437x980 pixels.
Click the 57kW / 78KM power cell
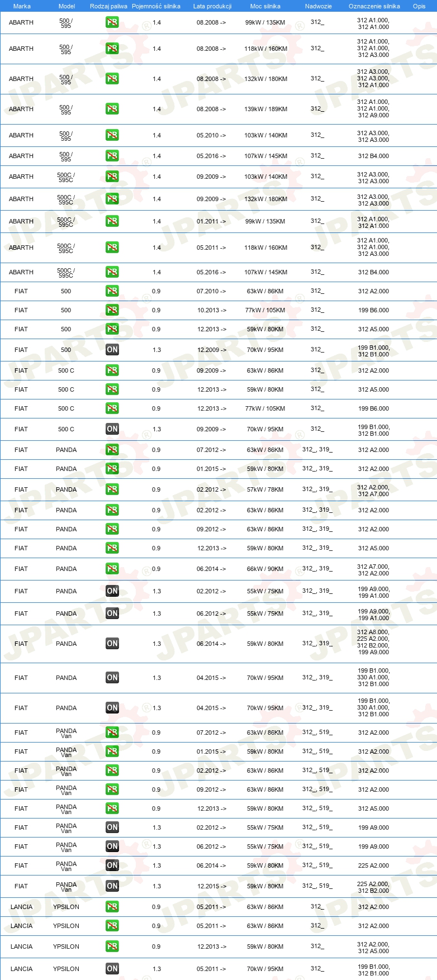265,489
